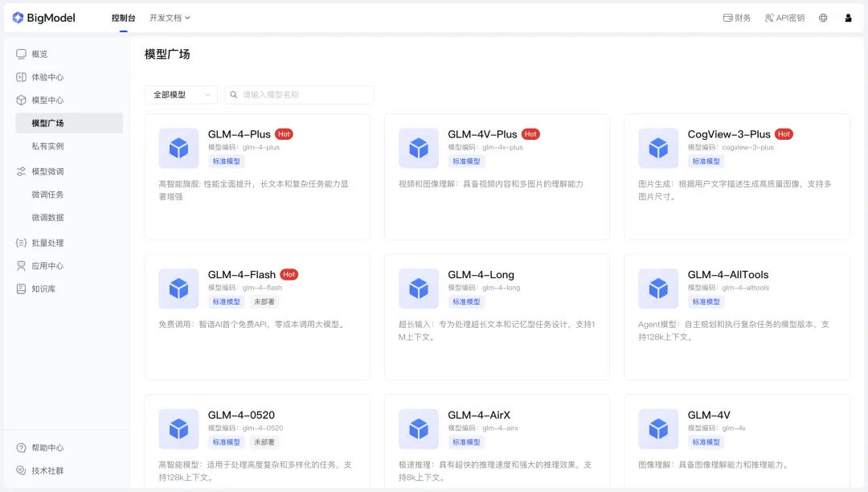Switch to the 控制台 tab
The height and width of the screenshot is (492, 868).
pyautogui.click(x=124, y=18)
